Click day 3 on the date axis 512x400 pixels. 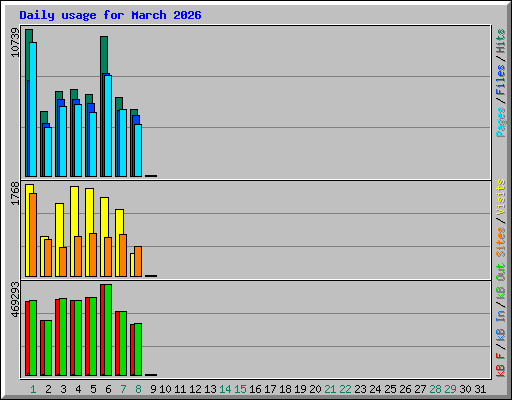click(x=63, y=389)
